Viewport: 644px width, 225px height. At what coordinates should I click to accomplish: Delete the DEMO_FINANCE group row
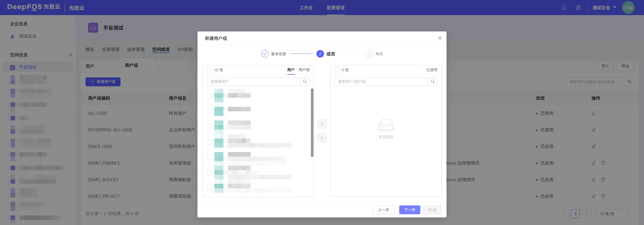(x=603, y=163)
